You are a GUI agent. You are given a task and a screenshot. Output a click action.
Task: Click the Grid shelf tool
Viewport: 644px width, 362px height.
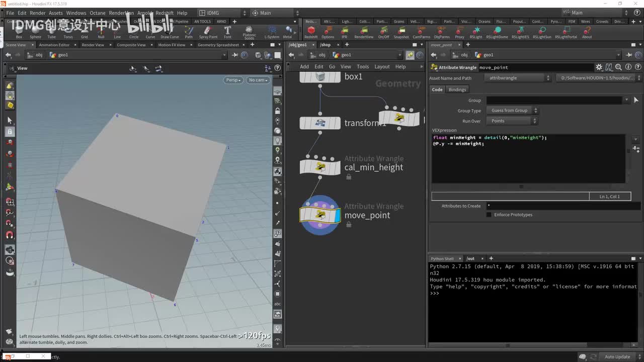tap(85, 33)
